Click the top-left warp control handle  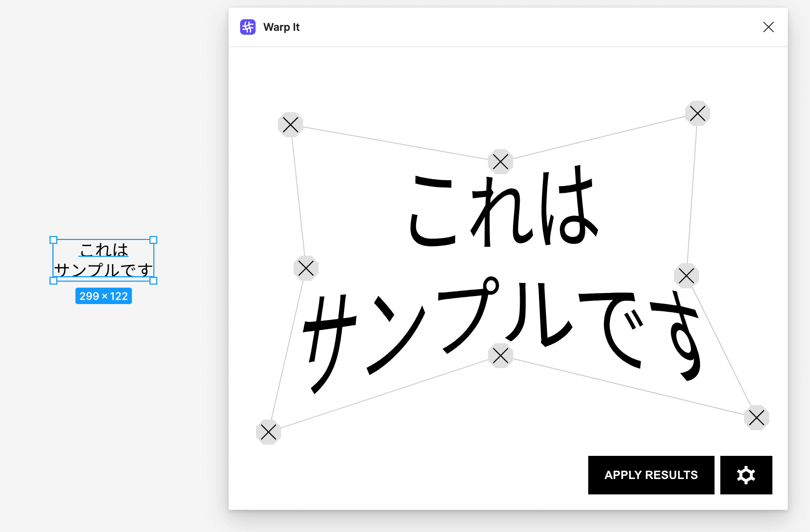[291, 124]
